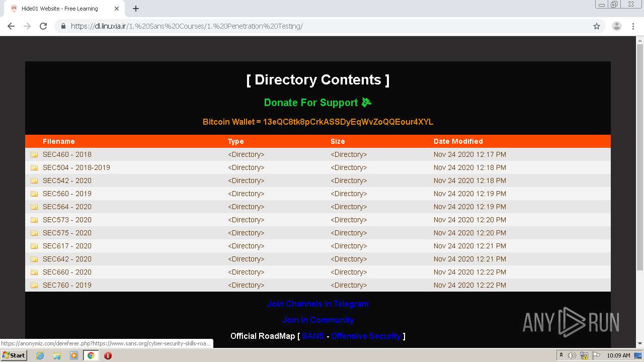Click the folder icon for SEC504 - 2018-2019
This screenshot has height=362, width=644.
[34, 167]
